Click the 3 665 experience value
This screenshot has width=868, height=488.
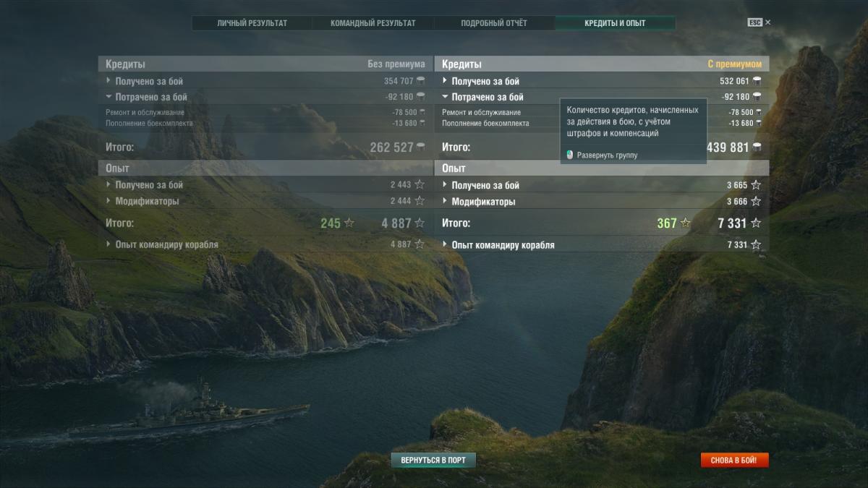(737, 185)
